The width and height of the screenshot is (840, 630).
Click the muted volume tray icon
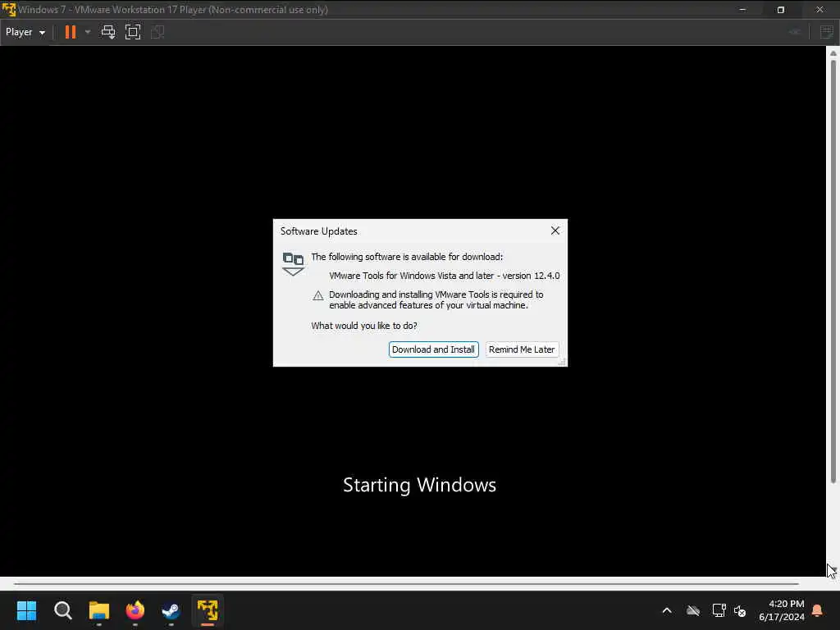(x=741, y=610)
